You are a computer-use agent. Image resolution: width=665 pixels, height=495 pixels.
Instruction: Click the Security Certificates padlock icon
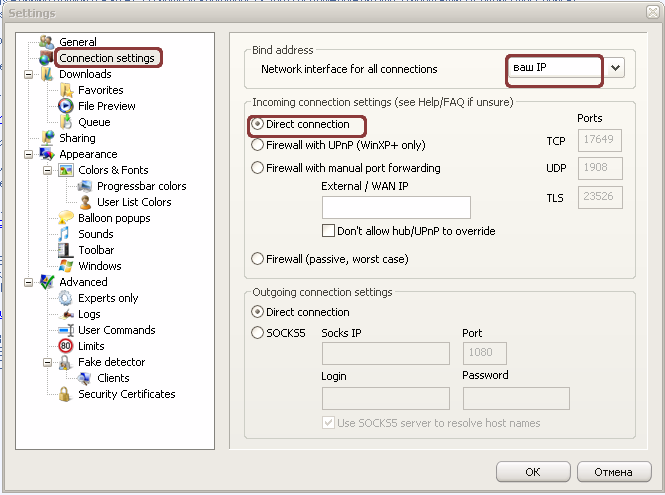(x=66, y=394)
